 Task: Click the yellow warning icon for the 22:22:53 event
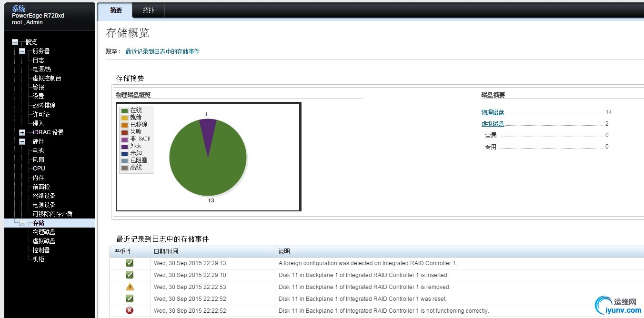coord(130,287)
